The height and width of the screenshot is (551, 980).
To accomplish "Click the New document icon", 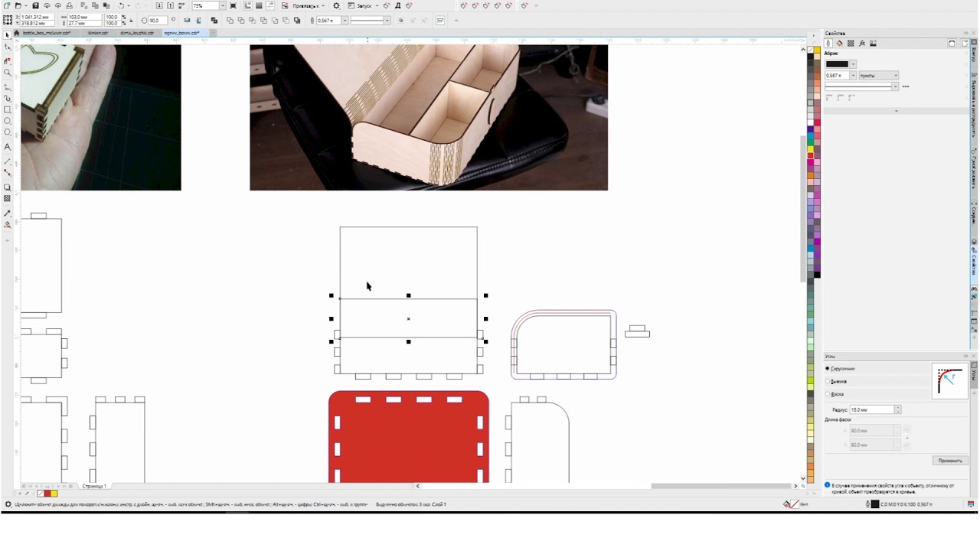I will [8, 5].
